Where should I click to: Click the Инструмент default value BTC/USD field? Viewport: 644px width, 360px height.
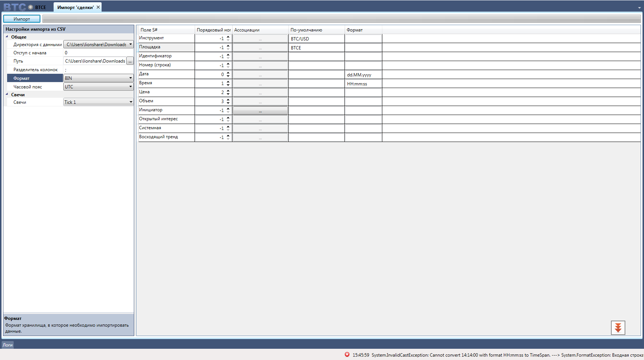coord(316,39)
